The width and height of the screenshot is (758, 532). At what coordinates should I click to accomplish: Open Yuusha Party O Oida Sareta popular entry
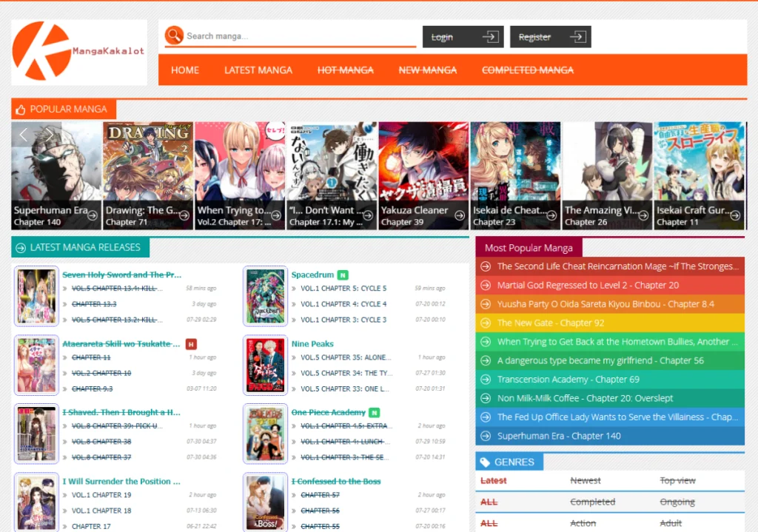pos(610,304)
